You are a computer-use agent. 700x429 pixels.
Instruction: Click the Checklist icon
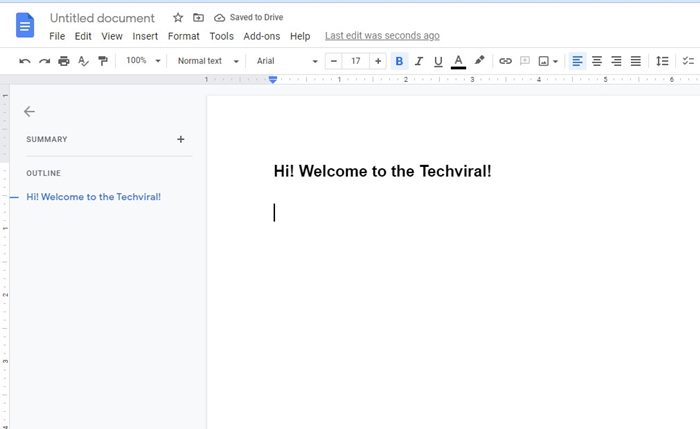point(688,61)
